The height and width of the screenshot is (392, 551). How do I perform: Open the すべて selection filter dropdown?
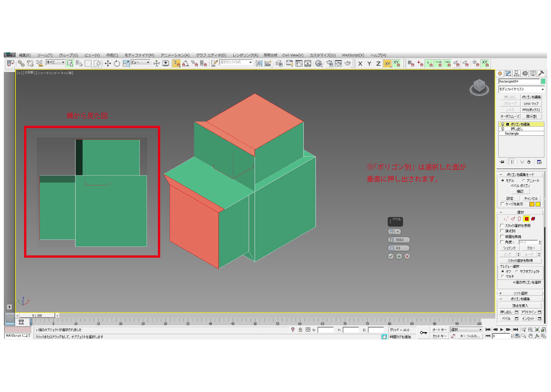point(56,63)
